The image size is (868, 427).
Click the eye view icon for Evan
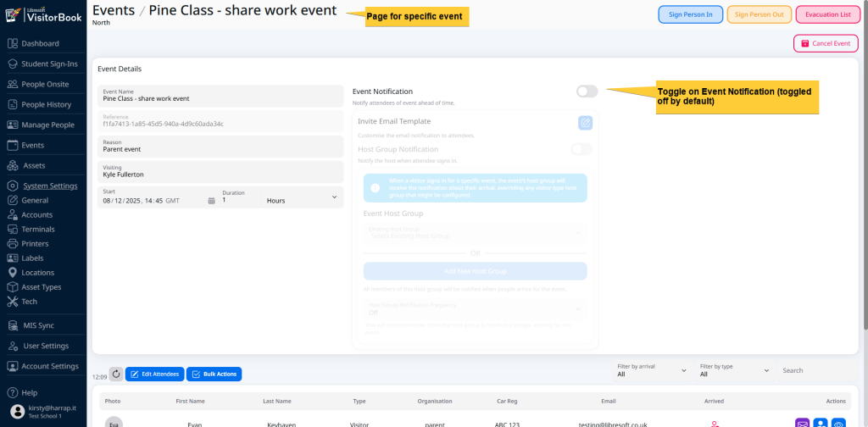(x=838, y=424)
